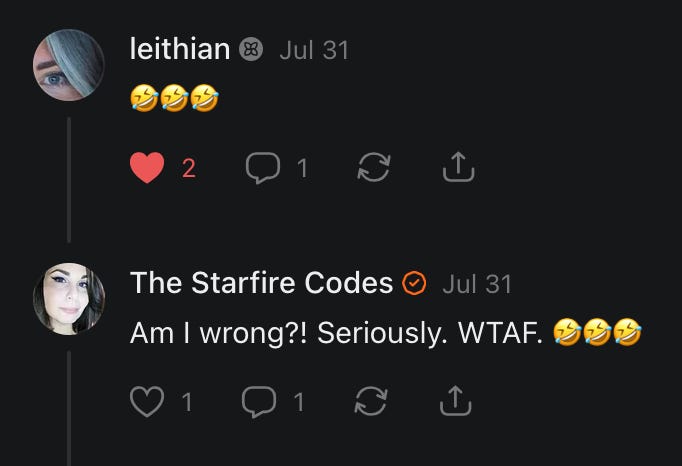Open leithian's profile picture
682x466 pixels.
coord(69,65)
